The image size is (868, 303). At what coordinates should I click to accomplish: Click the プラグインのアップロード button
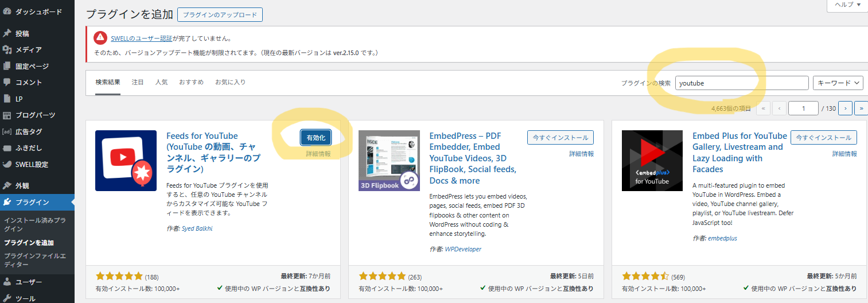point(220,14)
